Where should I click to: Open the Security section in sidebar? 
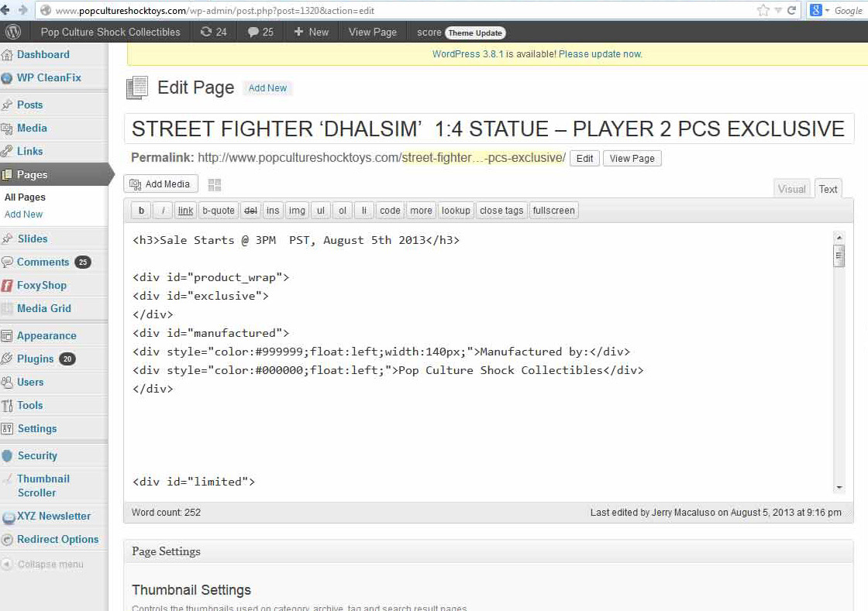pyautogui.click(x=37, y=455)
